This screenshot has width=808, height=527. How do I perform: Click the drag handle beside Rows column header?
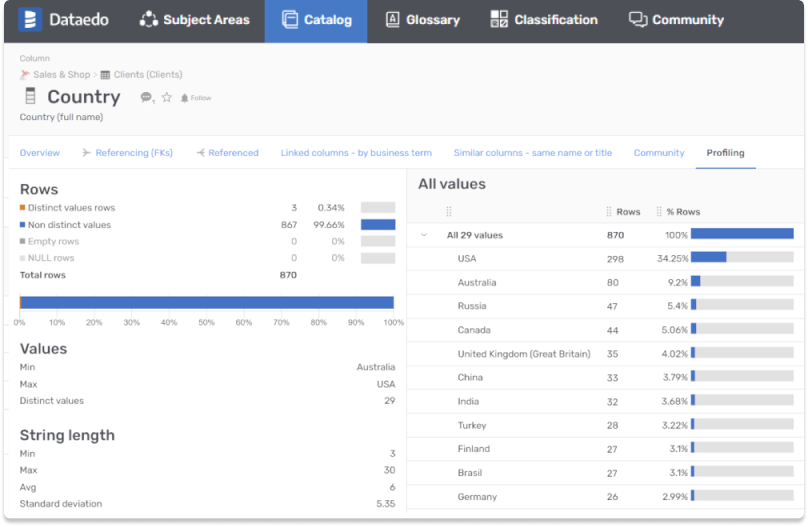click(608, 211)
